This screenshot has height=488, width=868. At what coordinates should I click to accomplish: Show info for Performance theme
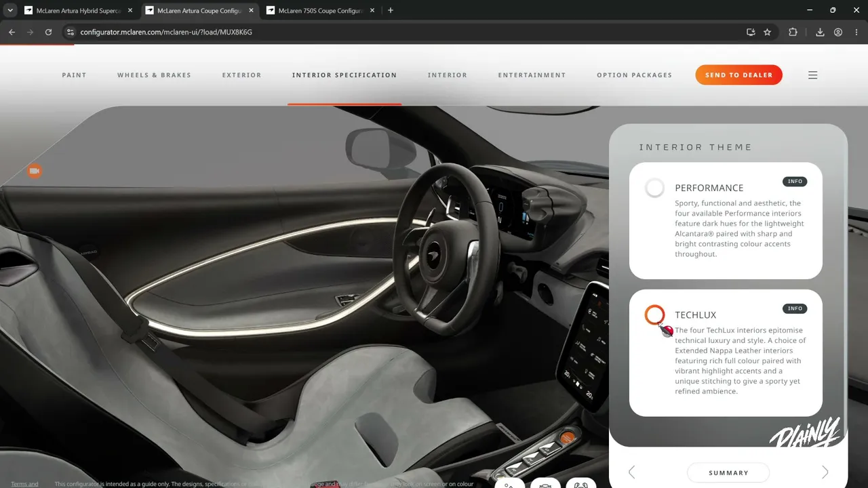click(x=795, y=182)
